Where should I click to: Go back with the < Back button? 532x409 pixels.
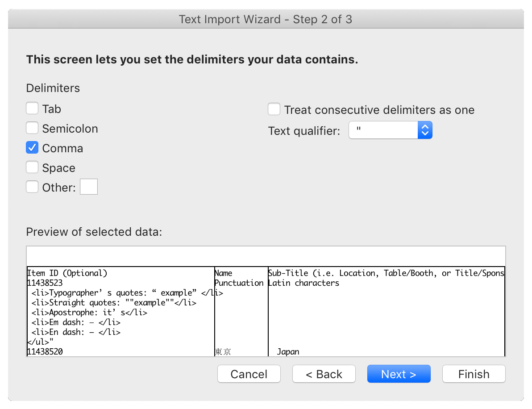(x=324, y=374)
